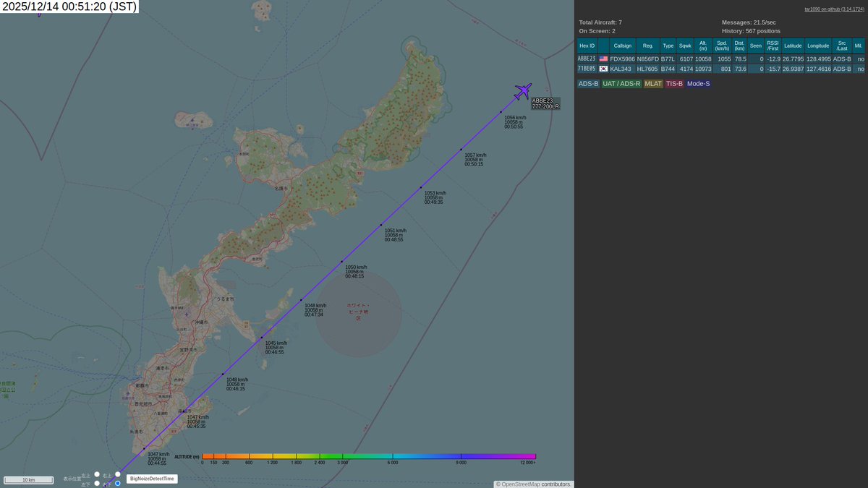Sort table by Longitude column header
868x488 pixels.
[x=818, y=46]
